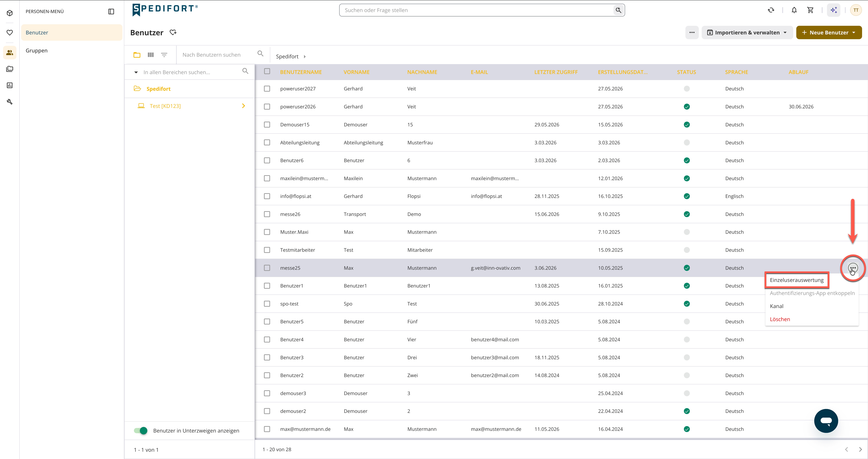Select Einzeluserauswertung from the context menu
The width and height of the screenshot is (868, 459).
coord(797,280)
